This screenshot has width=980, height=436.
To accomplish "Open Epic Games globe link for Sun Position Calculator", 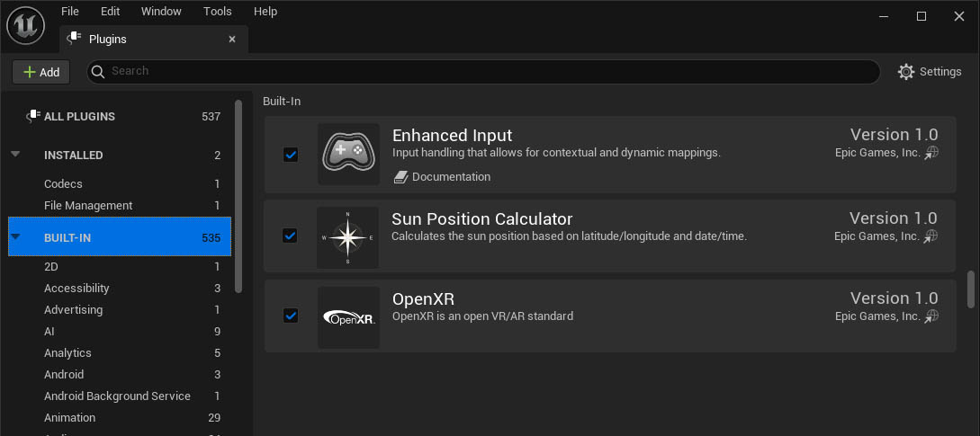I will tap(931, 236).
